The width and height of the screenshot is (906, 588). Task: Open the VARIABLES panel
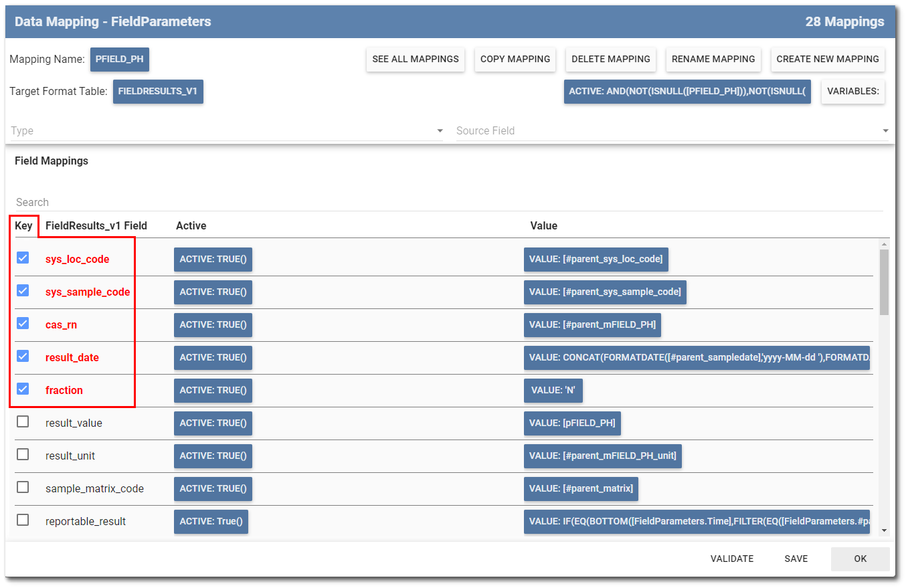(852, 91)
